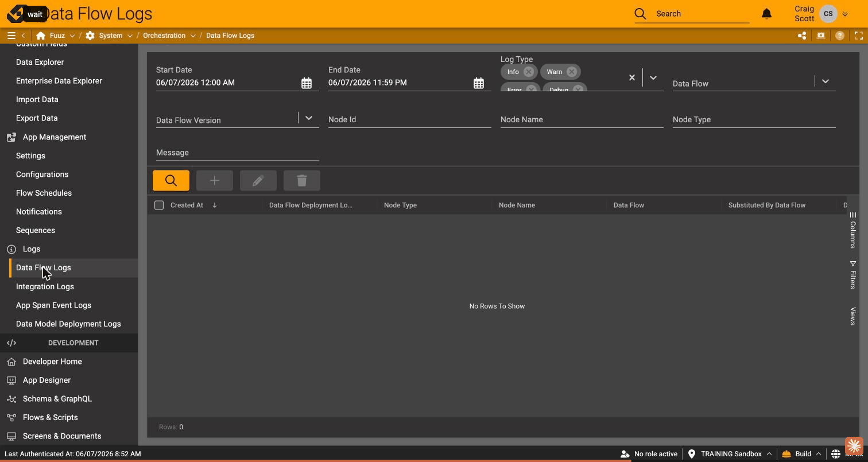The width and height of the screenshot is (868, 462).
Task: Click the presentation icon beside share
Action: (821, 36)
